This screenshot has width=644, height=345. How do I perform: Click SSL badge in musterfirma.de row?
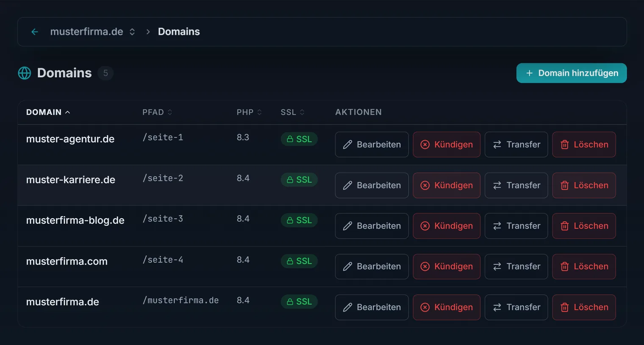(299, 302)
